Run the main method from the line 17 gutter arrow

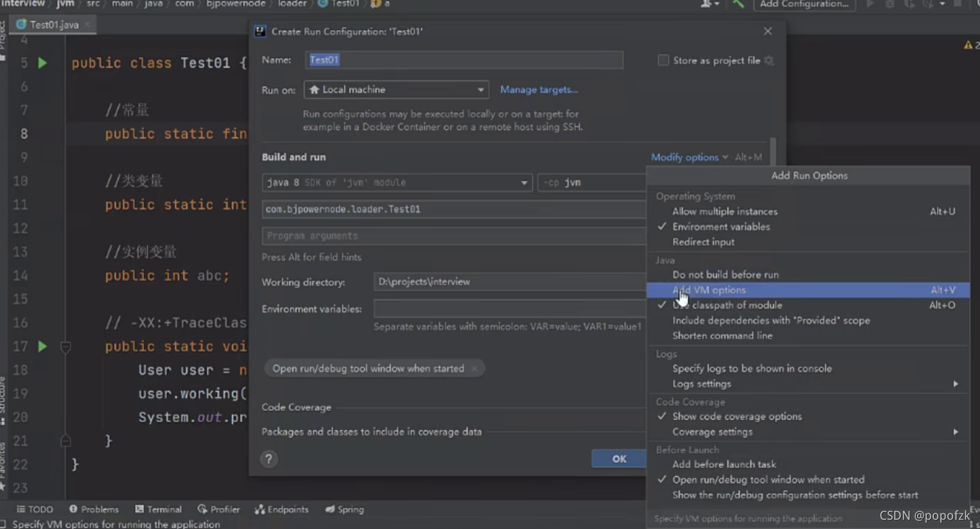(x=42, y=347)
